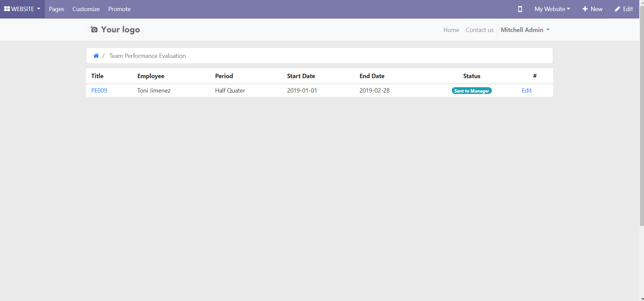The image size is (644, 301).
Task: Open the Customize menu
Action: pos(86,9)
